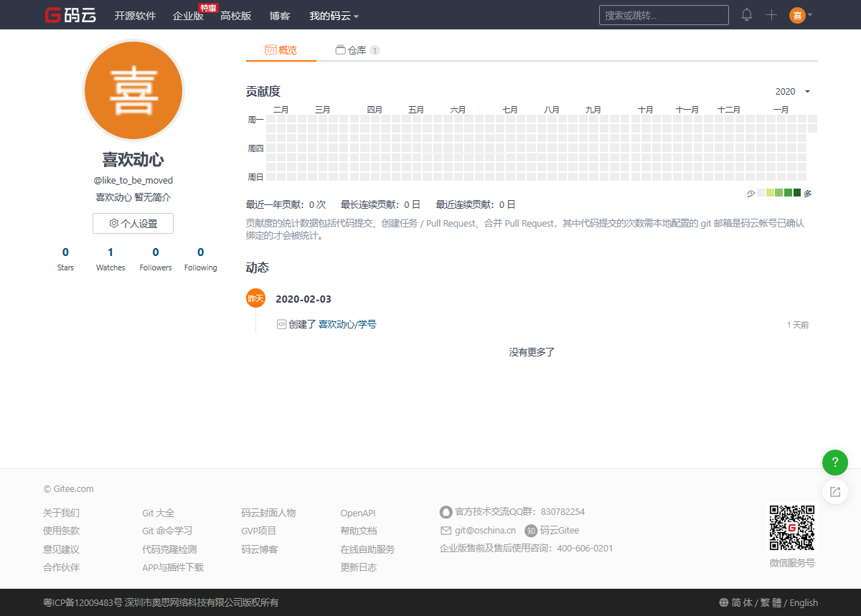861x616 pixels.
Task: Open 在线自助服务 footer link
Action: tap(367, 549)
